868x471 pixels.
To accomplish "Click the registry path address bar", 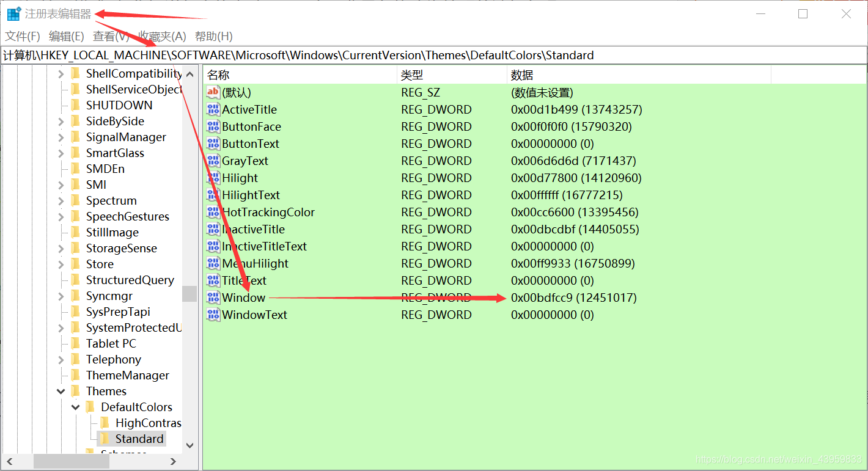I will (434, 55).
